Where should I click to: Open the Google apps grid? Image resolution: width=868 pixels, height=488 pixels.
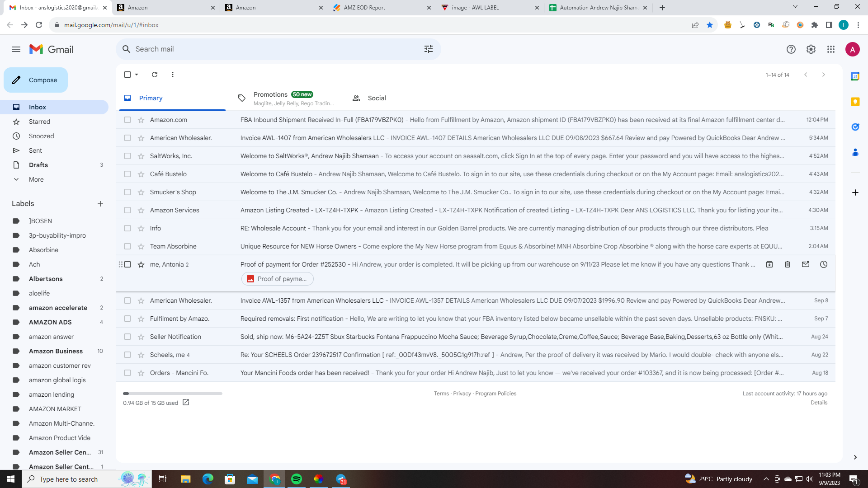[831, 49]
